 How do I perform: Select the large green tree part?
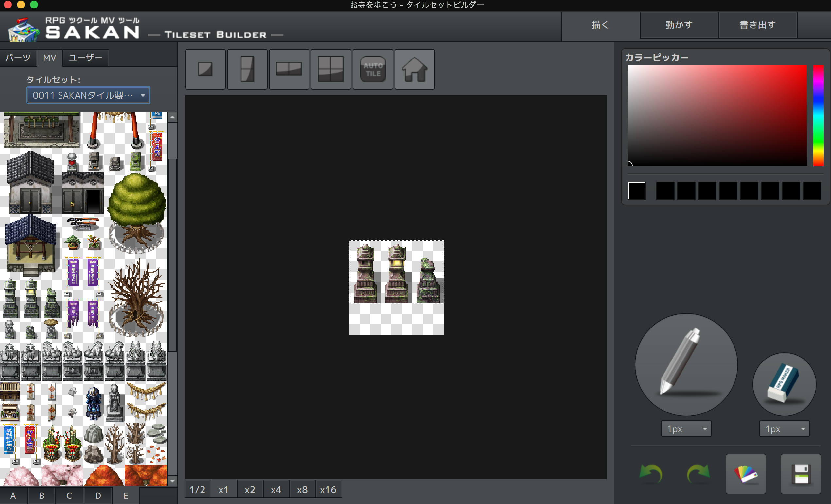[x=136, y=212]
